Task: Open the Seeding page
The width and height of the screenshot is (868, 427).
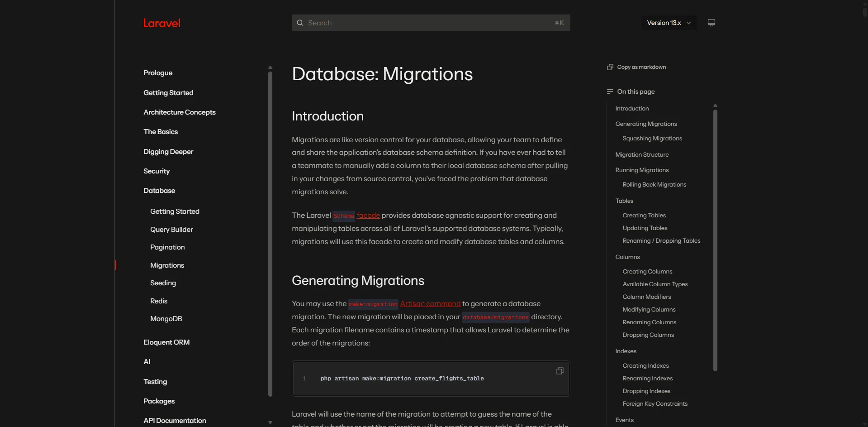Action: coord(163,283)
